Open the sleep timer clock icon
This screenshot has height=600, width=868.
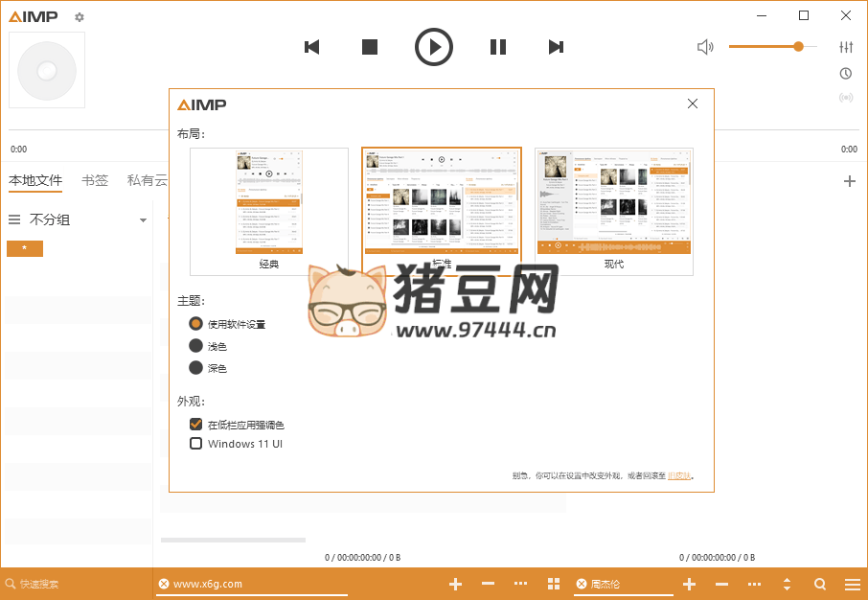click(846, 73)
